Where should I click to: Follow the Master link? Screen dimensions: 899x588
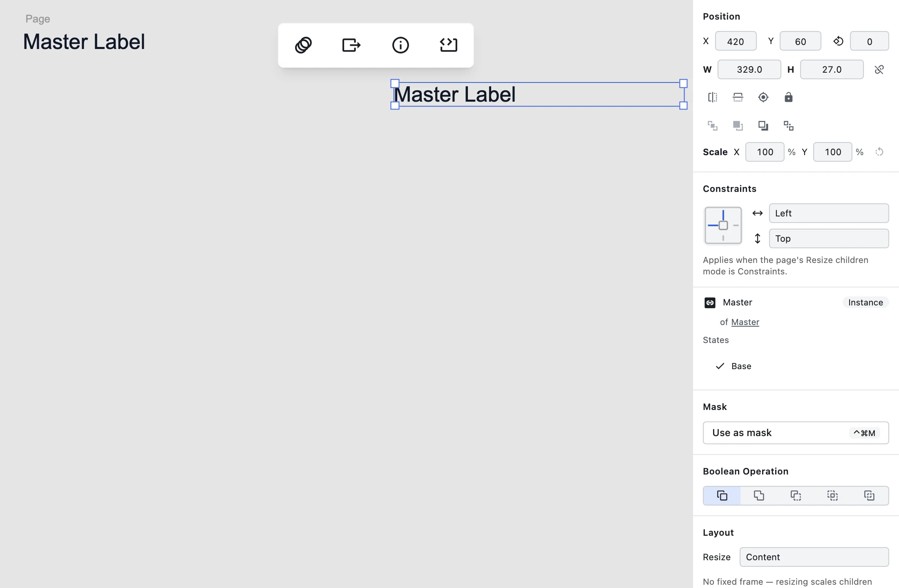coord(745,322)
